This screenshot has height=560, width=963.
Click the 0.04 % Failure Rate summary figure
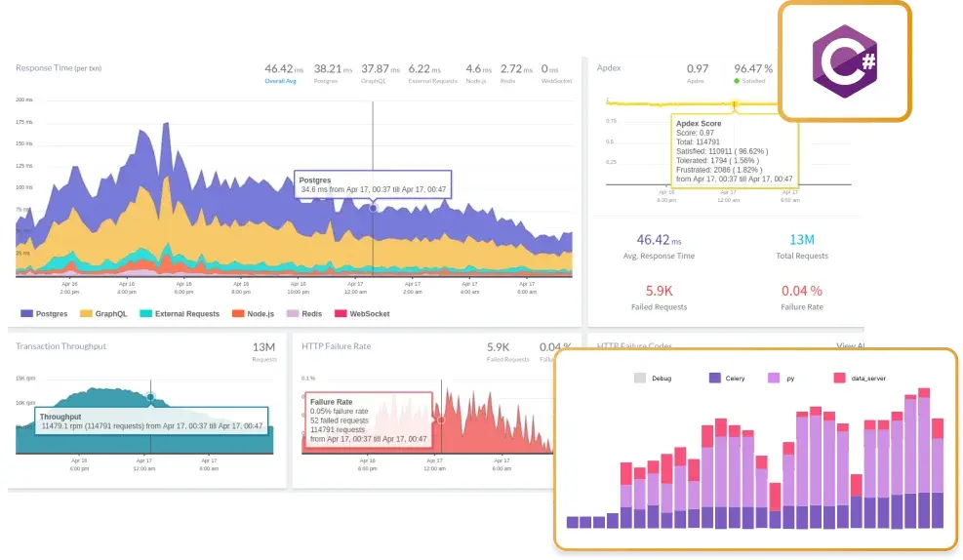click(801, 291)
